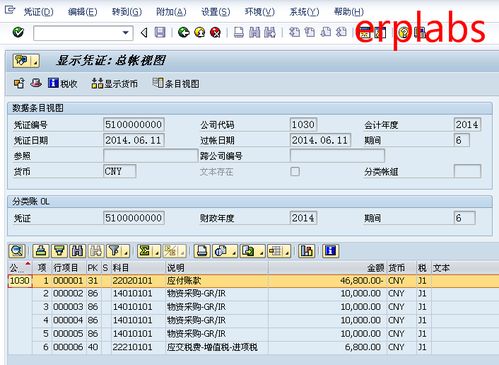Click the green Back arrow icon

click(183, 32)
